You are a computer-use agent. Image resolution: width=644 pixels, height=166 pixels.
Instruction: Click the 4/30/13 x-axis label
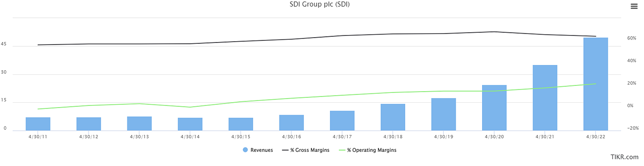(x=139, y=137)
